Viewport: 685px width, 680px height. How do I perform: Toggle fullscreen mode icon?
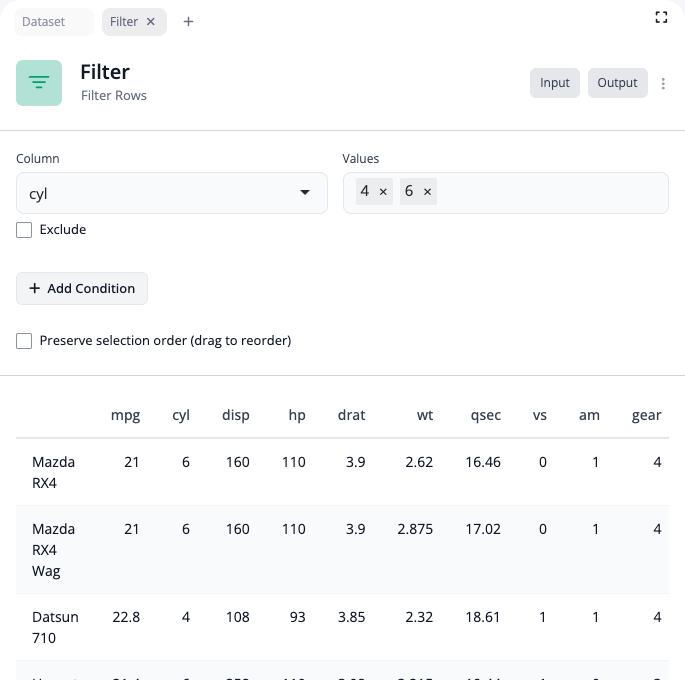[661, 17]
